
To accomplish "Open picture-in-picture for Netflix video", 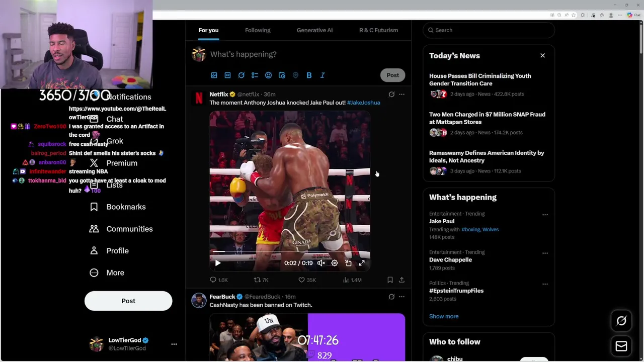I will 348,263.
